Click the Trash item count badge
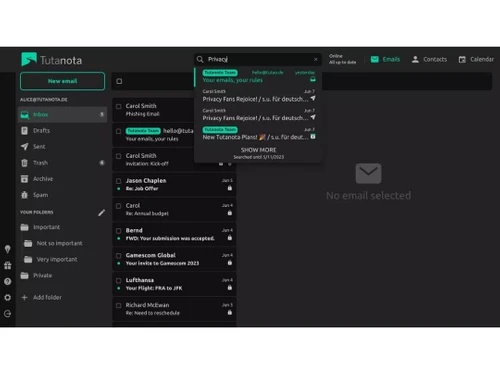Viewport: 500px width, 375px height. (102, 163)
